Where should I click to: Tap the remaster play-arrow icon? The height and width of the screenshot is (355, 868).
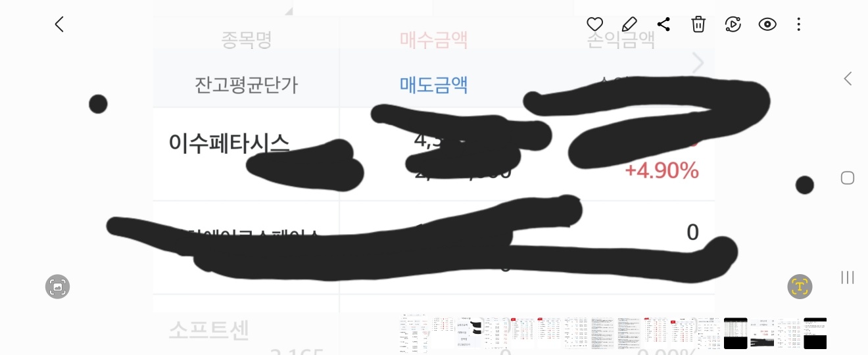tap(733, 24)
